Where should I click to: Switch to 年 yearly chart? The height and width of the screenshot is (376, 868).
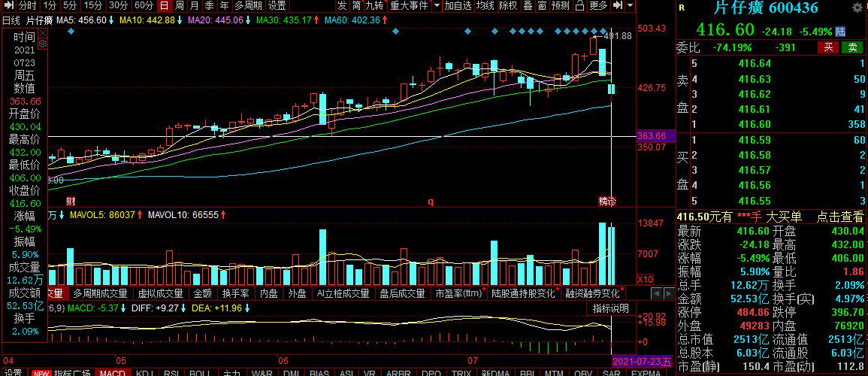coord(224,6)
